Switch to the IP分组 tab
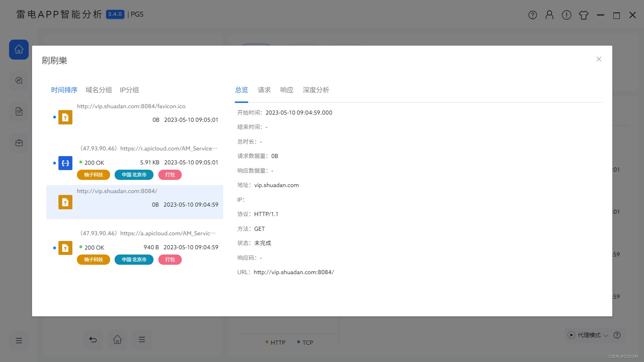 click(129, 90)
